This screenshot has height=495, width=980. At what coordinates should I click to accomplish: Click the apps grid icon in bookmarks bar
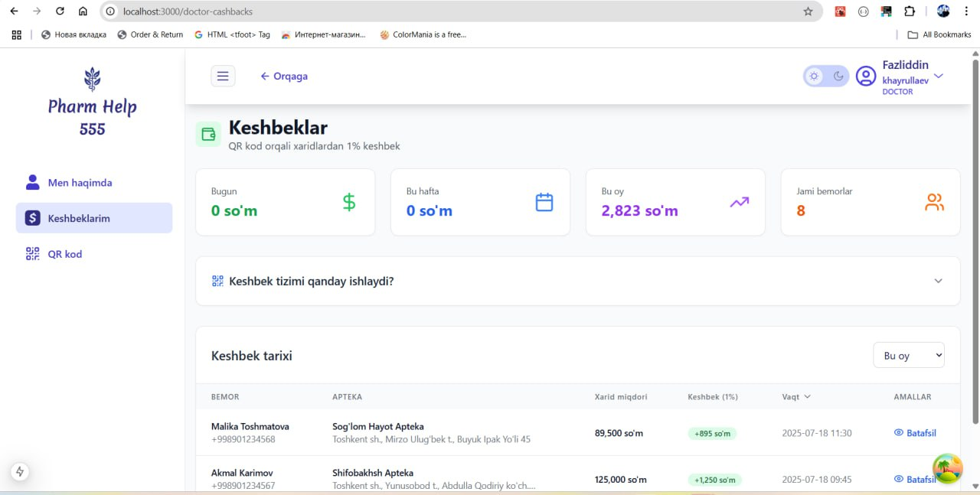(x=17, y=34)
